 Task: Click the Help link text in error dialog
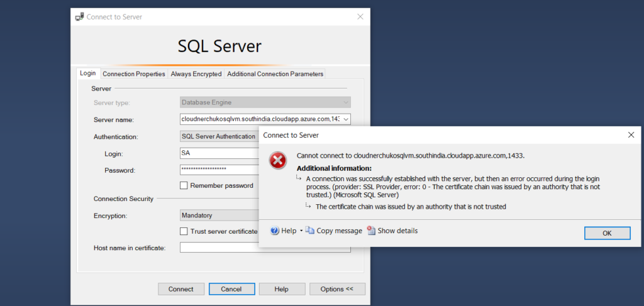tap(289, 231)
